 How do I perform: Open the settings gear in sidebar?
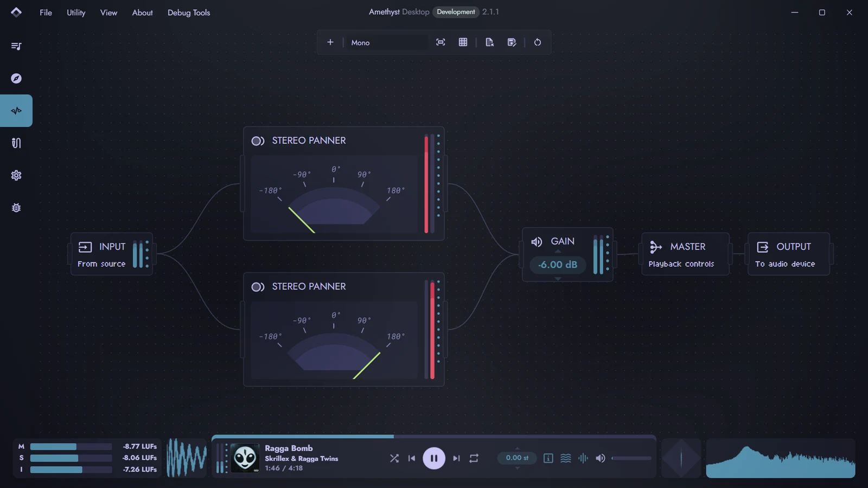tap(16, 175)
